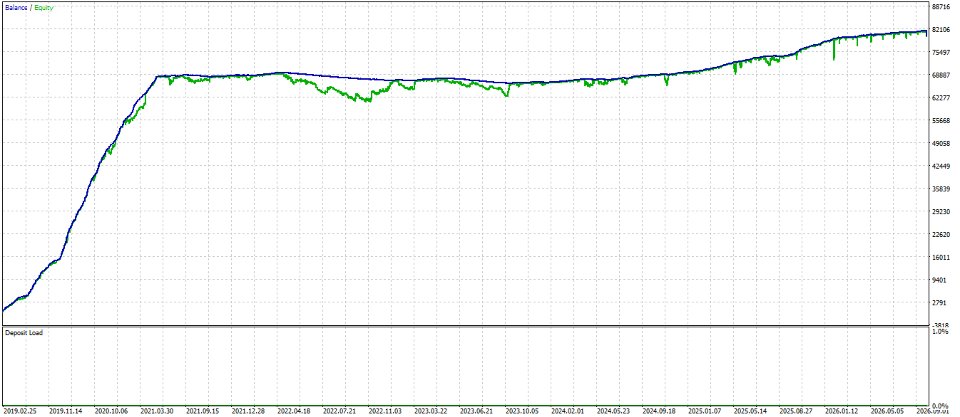
Task: Click the 2021.09.15 date label
Action: (204, 412)
